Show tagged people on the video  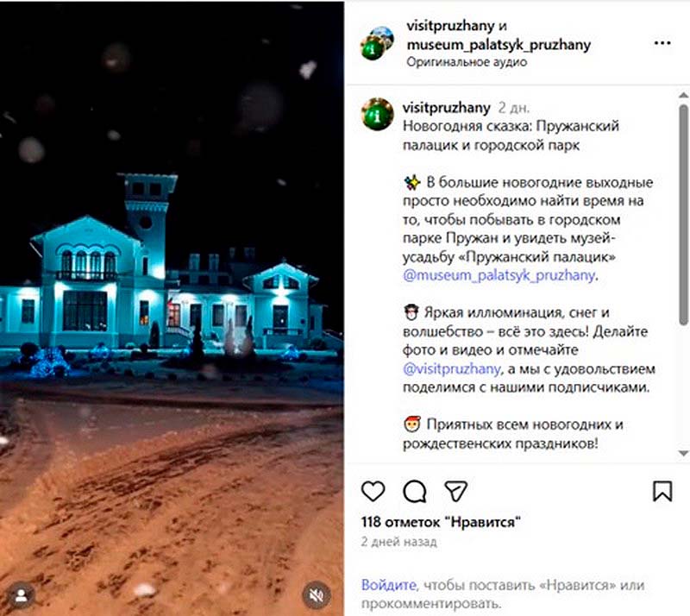pyautogui.click(x=21, y=596)
